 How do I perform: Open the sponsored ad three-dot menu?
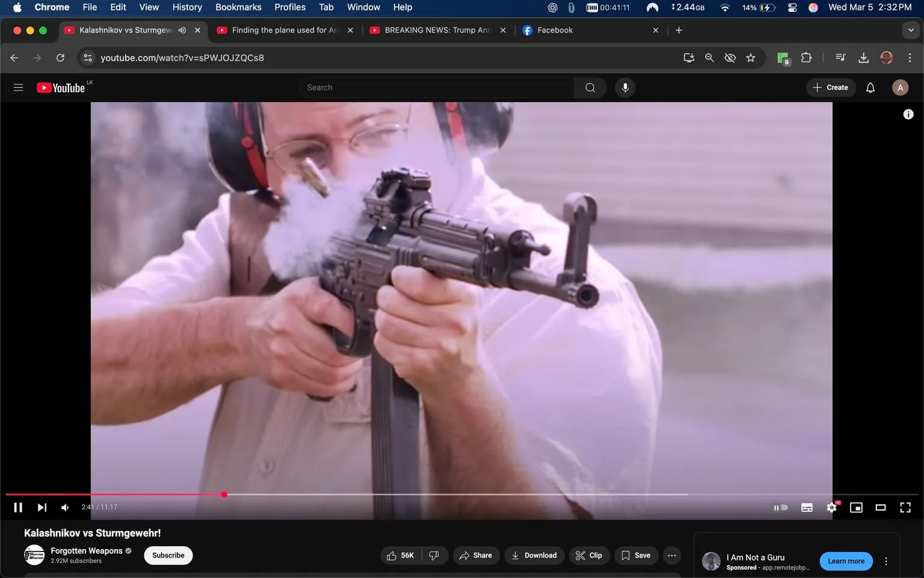885,561
